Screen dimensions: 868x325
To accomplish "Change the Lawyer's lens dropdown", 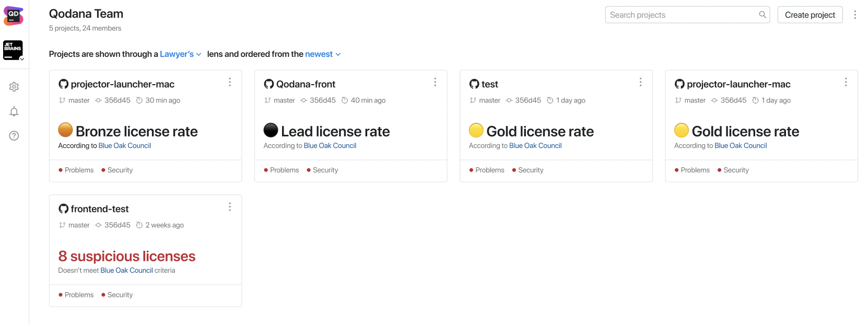I will [x=181, y=54].
